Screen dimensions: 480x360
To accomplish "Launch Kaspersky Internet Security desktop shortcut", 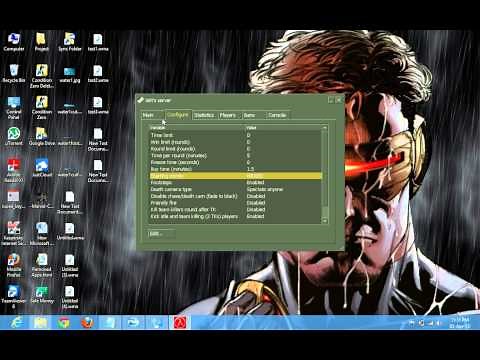I will tap(14, 233).
